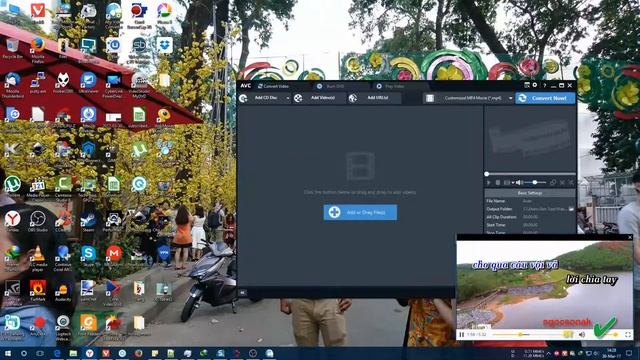Screen dimensions: 640x360
Task: Click the output profile format icon
Action: click(x=429, y=98)
